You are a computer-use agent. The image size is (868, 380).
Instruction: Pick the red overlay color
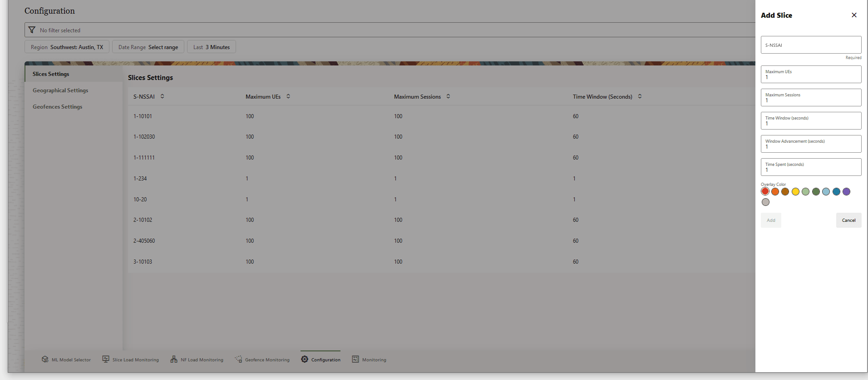(765, 191)
